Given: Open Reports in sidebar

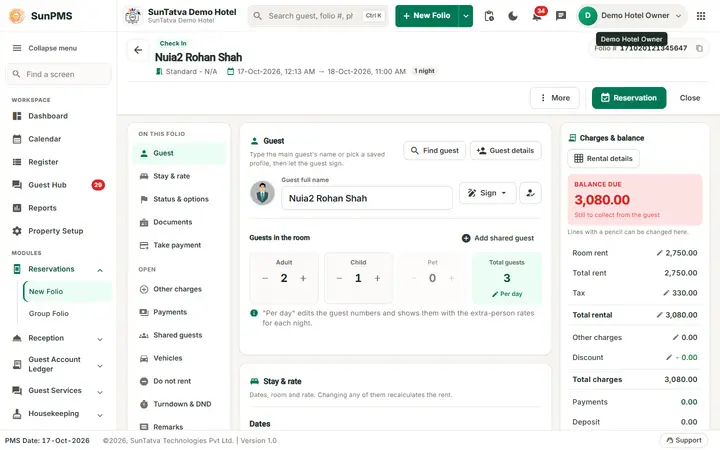Looking at the screenshot, I should (x=58, y=208).
